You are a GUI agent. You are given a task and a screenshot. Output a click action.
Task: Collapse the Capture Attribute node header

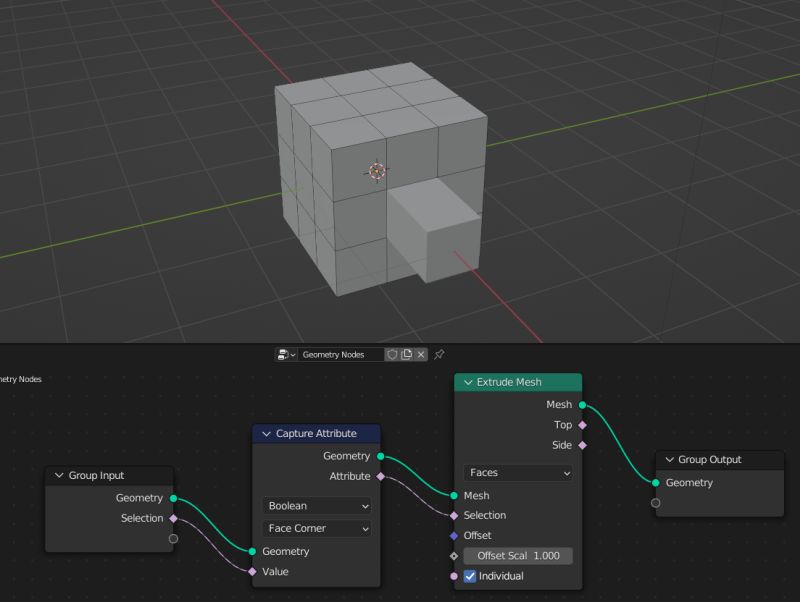coord(266,434)
